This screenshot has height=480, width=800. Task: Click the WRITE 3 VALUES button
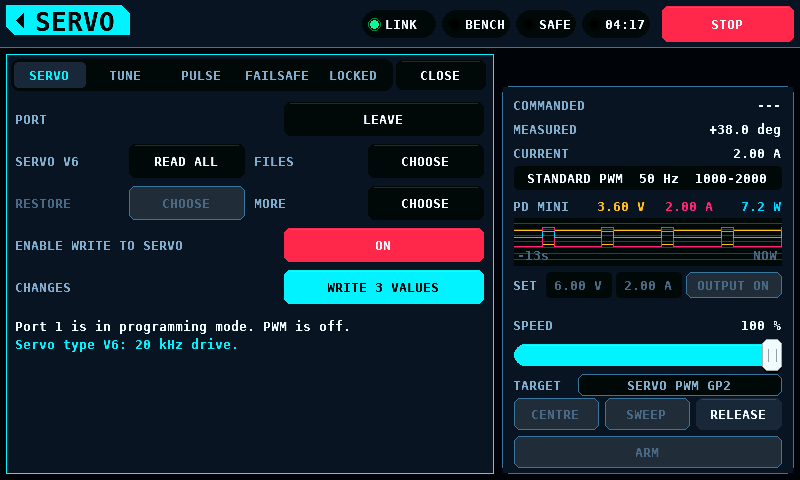click(384, 287)
